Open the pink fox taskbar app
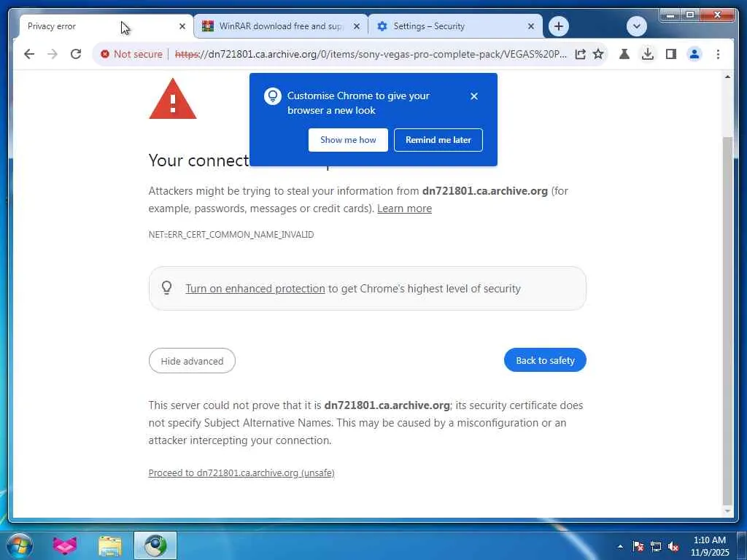The width and height of the screenshot is (747, 560). [x=65, y=545]
